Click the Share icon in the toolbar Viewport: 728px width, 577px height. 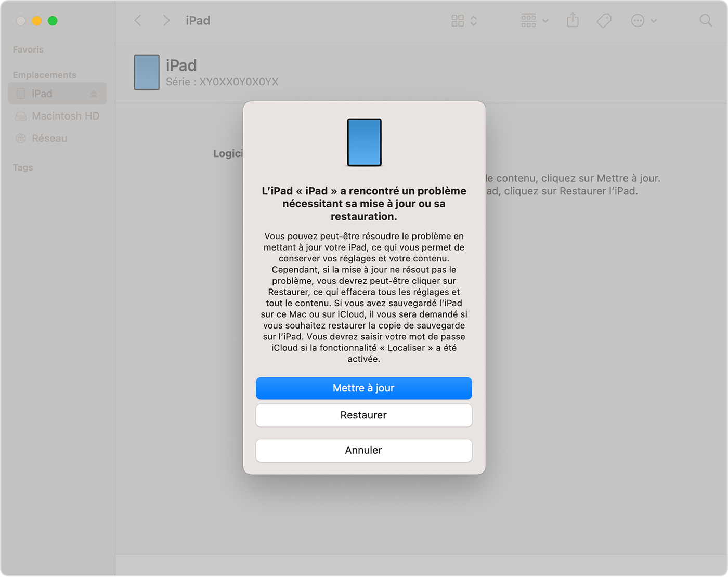[x=573, y=20]
